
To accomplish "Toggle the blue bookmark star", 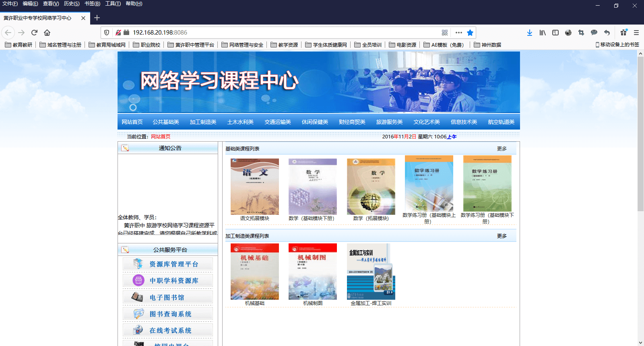I will click(x=470, y=33).
